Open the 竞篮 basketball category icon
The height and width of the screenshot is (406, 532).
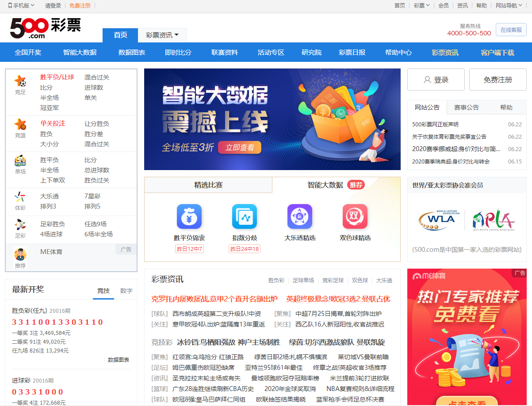point(20,124)
